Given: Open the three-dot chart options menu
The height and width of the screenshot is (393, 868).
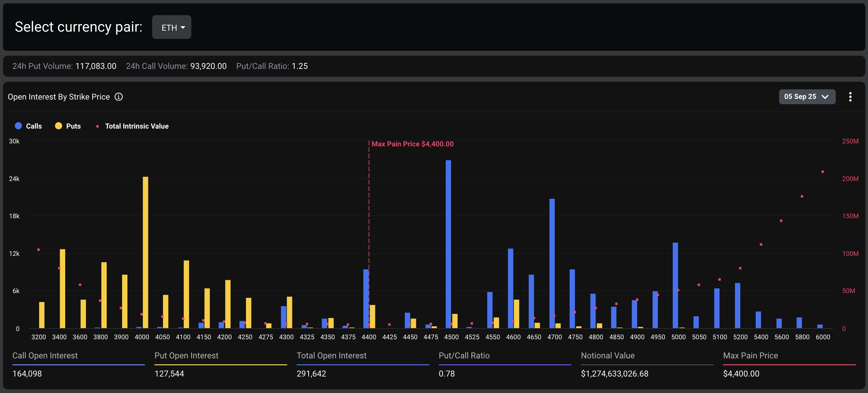Looking at the screenshot, I should pyautogui.click(x=851, y=97).
